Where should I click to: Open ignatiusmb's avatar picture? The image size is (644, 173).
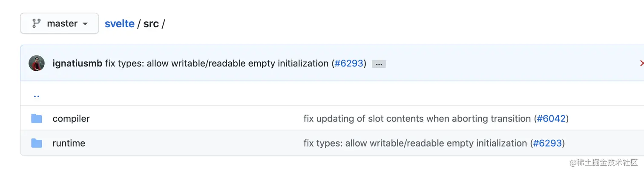pos(37,63)
